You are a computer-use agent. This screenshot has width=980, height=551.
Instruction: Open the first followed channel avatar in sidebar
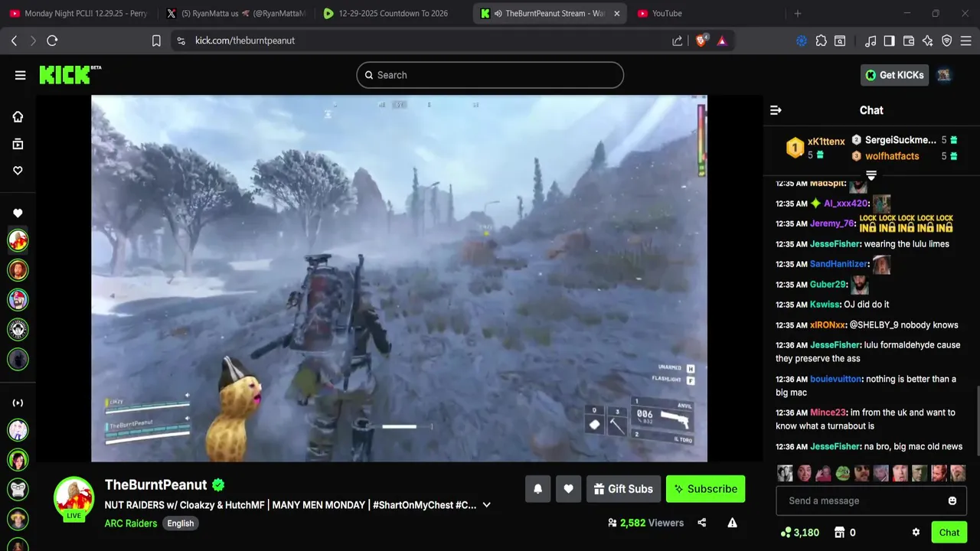[18, 240]
